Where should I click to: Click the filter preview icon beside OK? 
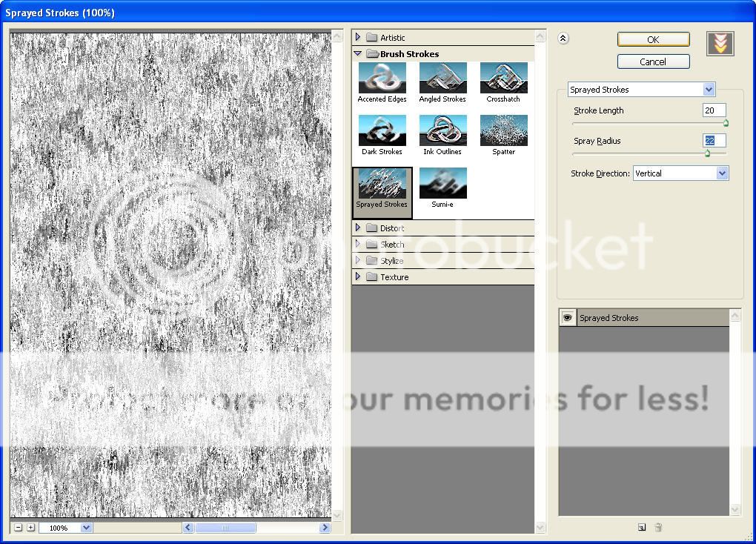click(720, 44)
